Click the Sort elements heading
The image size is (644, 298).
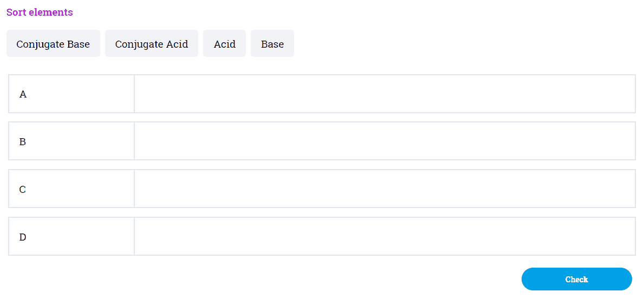tap(40, 12)
